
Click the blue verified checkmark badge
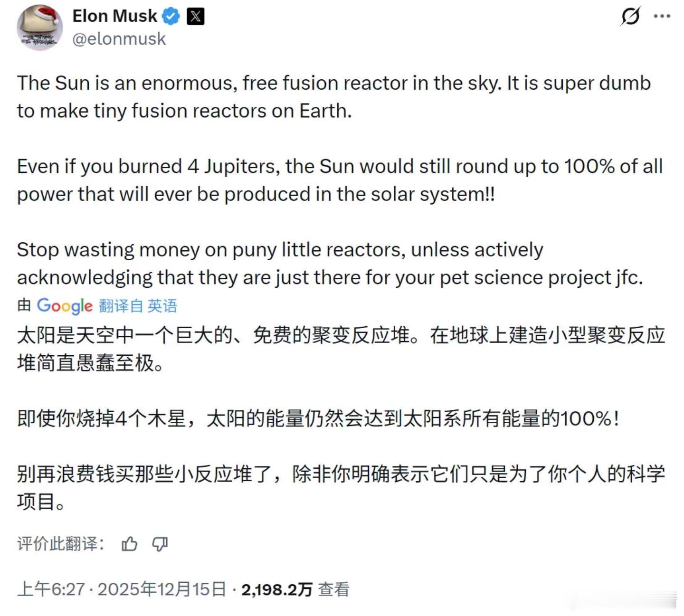click(171, 15)
